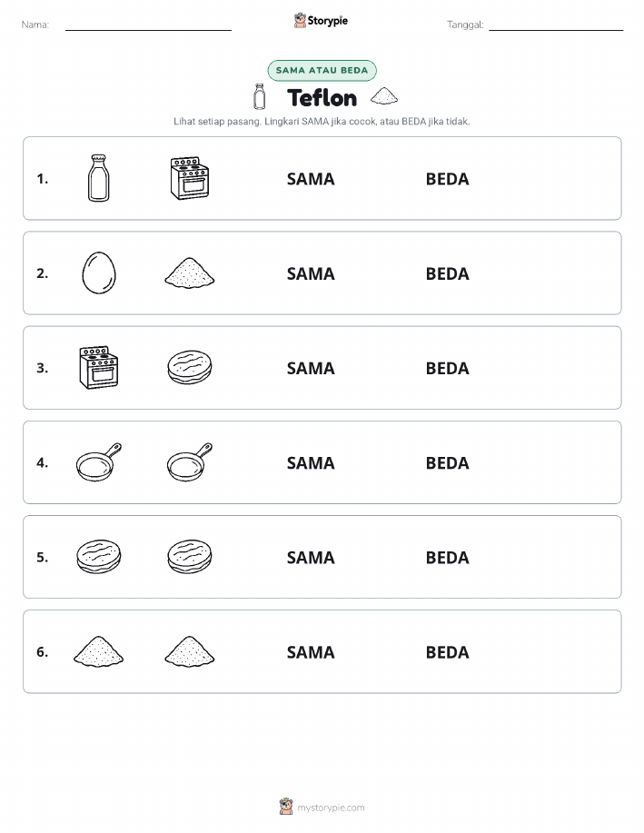The image size is (644, 833).
Task: Select the pancake icon in row 3
Action: click(190, 367)
